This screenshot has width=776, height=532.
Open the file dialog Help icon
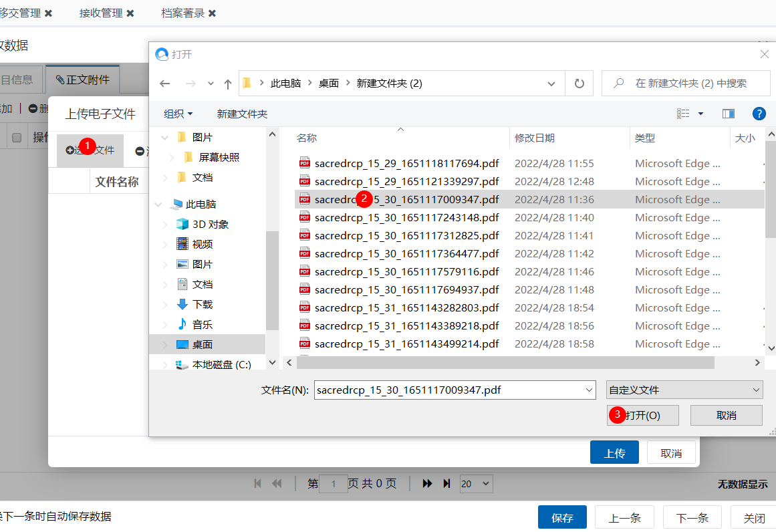click(759, 114)
